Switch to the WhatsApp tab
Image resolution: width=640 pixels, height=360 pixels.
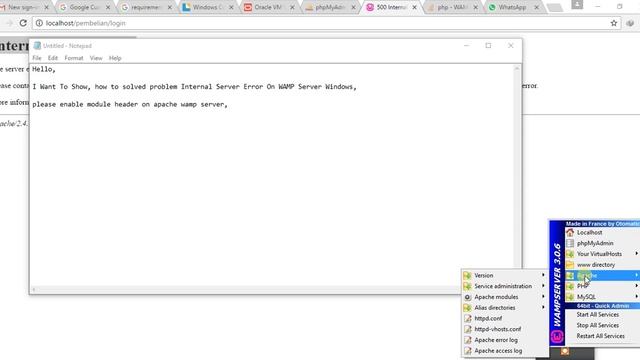(513, 7)
